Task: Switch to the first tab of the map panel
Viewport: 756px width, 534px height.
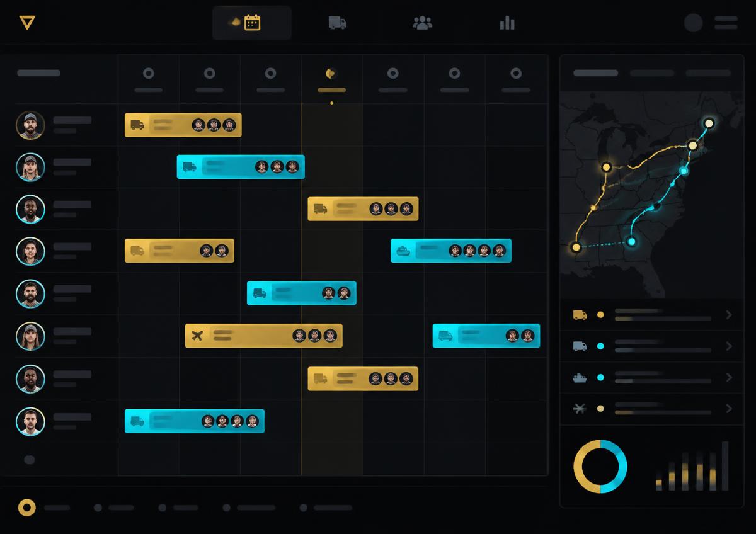Action: tap(595, 73)
